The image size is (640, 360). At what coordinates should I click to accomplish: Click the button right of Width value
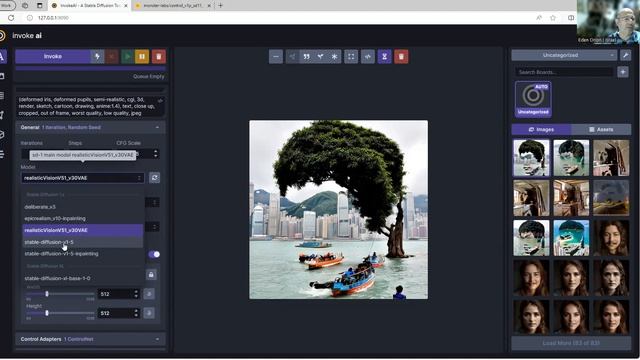pos(149,293)
